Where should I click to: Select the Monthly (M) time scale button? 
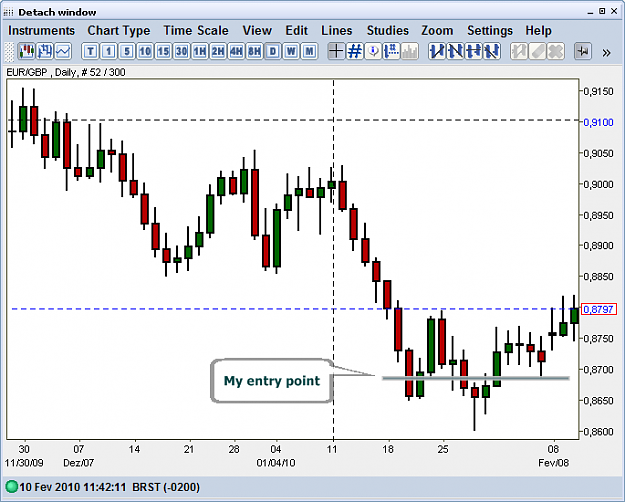(309, 51)
